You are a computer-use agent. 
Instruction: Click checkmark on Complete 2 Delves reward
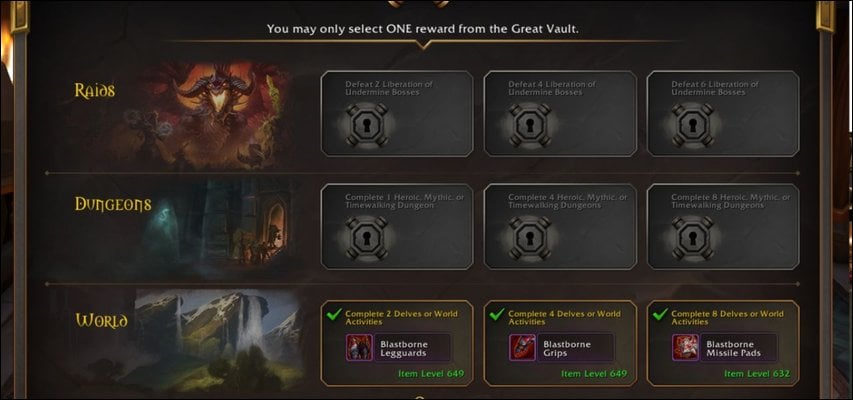334,315
